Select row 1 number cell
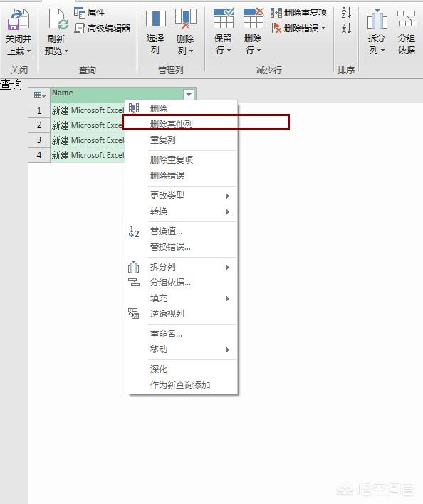 tap(39, 110)
